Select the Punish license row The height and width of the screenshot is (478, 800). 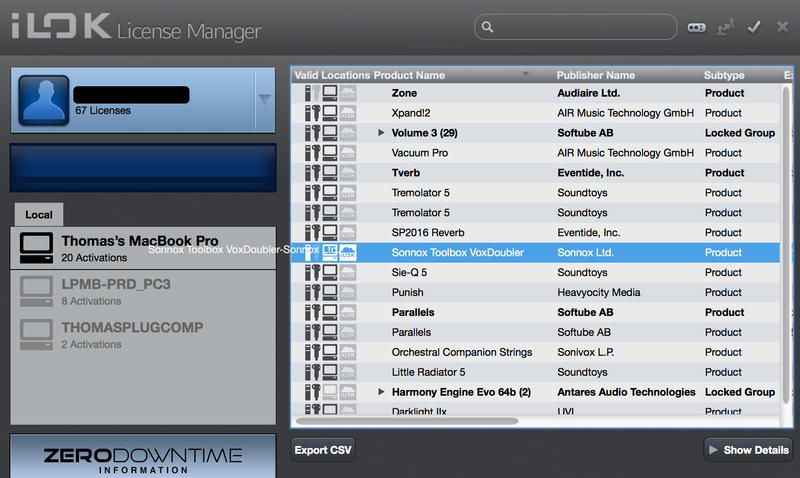536,292
